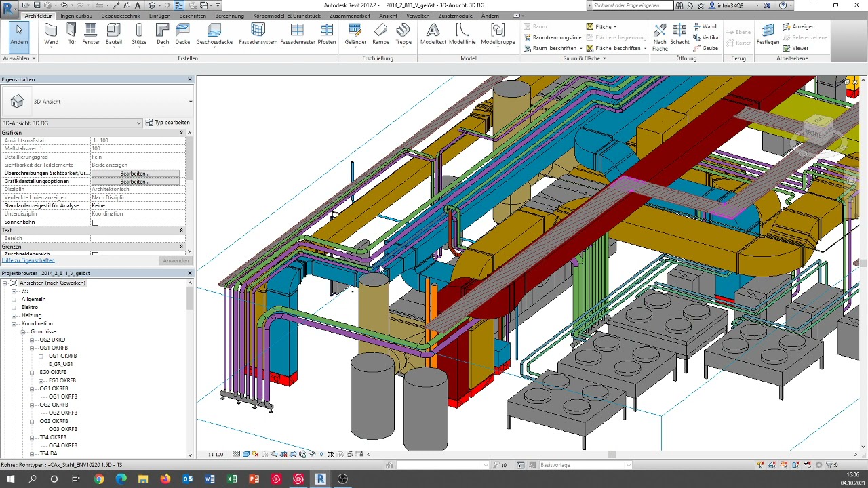Expand the Auswählen panel dropdown
This screenshot has height=488, width=868.
19,58
